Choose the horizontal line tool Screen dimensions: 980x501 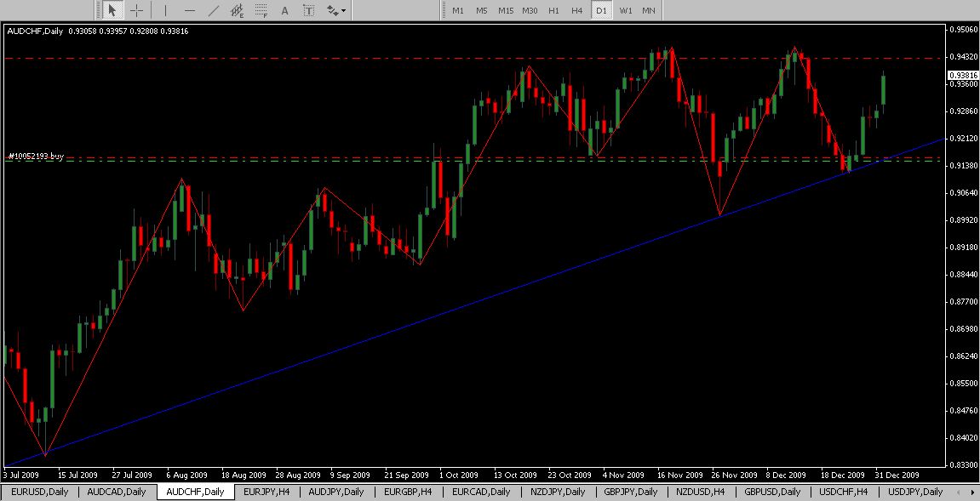pyautogui.click(x=189, y=11)
